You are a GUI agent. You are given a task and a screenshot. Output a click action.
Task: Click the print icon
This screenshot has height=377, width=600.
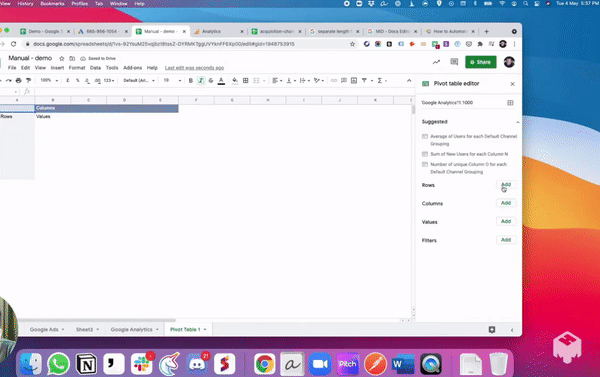18,80
